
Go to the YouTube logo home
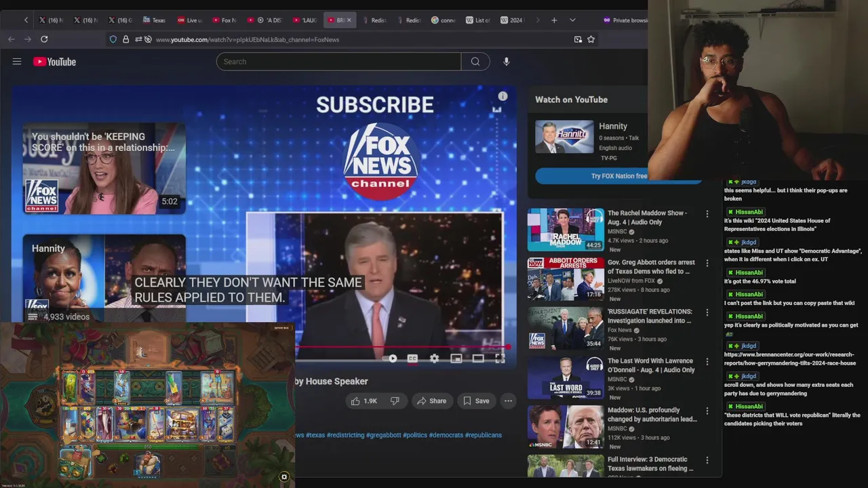pos(54,62)
